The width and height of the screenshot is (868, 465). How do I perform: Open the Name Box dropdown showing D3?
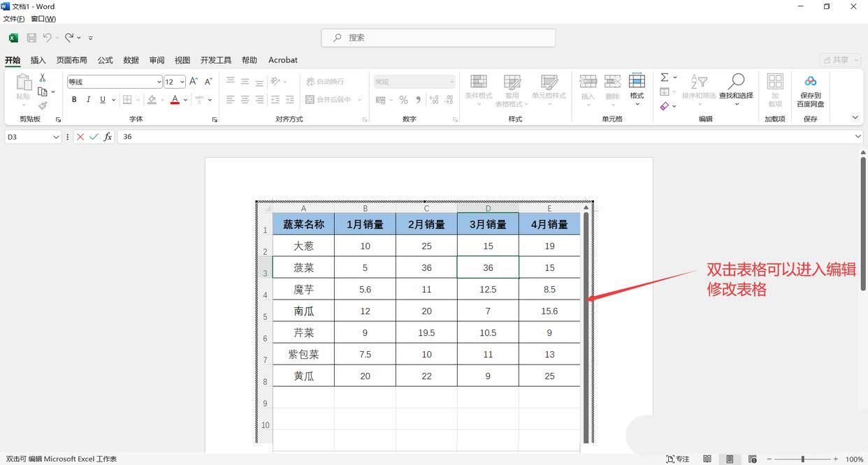pos(57,137)
